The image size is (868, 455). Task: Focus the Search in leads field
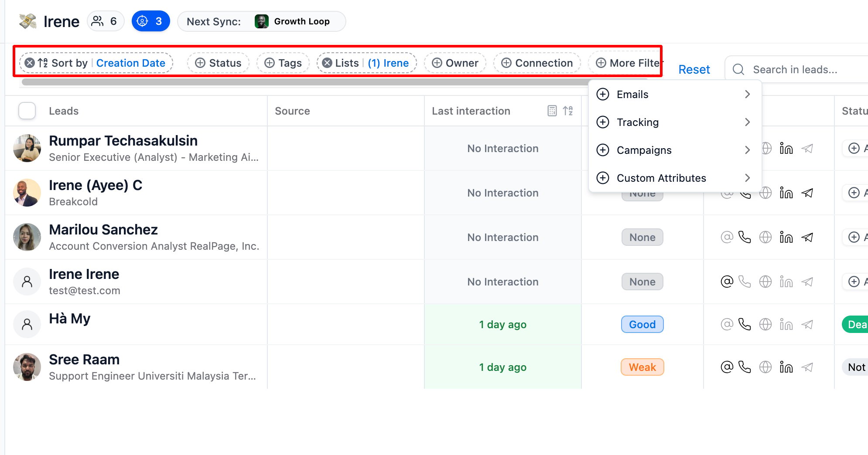pyautogui.click(x=797, y=70)
